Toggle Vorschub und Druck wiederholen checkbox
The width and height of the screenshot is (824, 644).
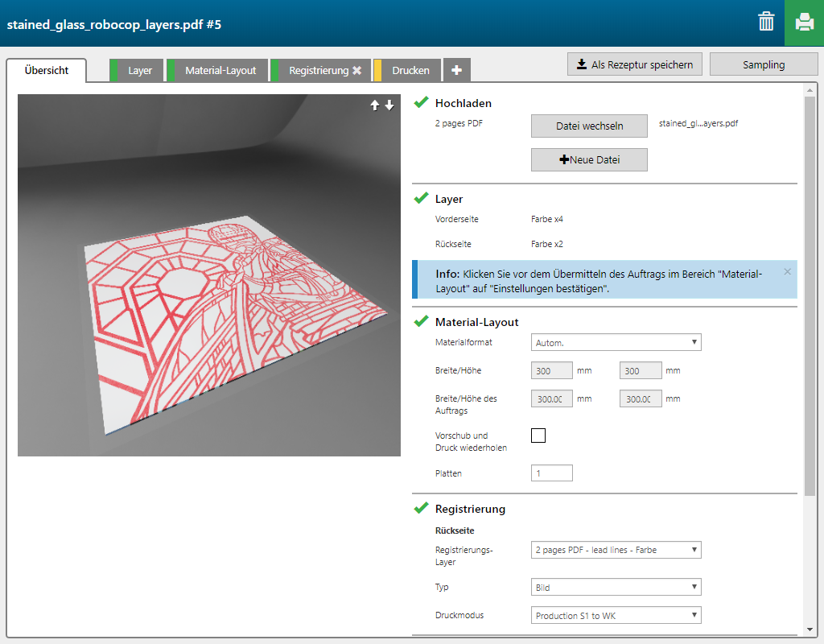[x=538, y=436]
